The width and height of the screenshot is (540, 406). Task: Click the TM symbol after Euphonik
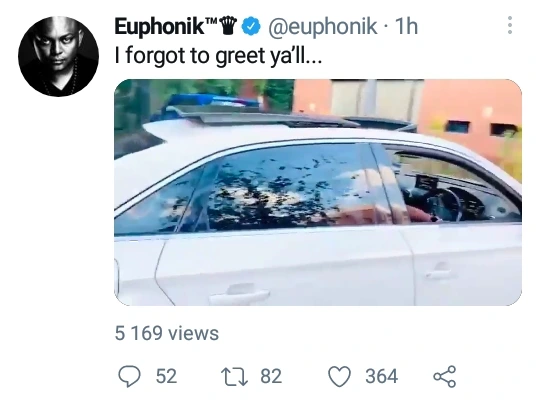point(211,21)
